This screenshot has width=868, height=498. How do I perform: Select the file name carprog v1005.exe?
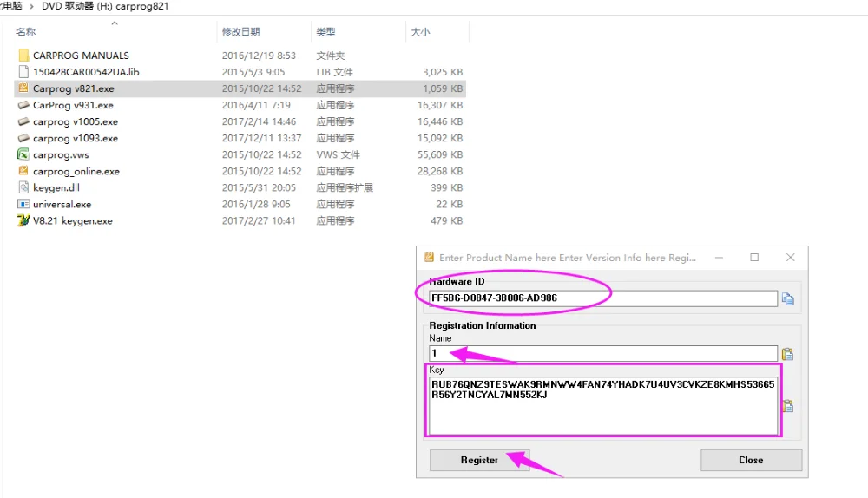(76, 121)
